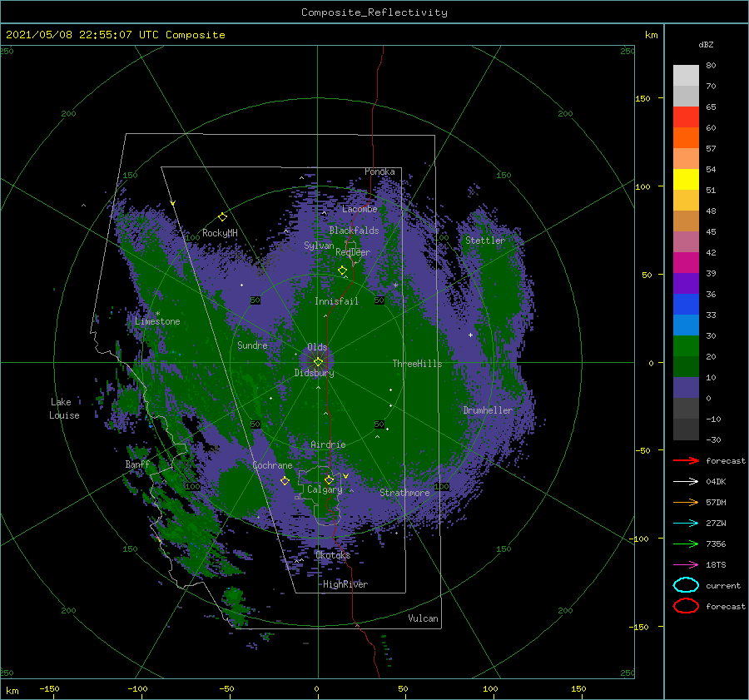Image resolution: width=749 pixels, height=700 pixels.
Task: Click the yellow radar-center marker near Olds
Action: click(x=318, y=362)
